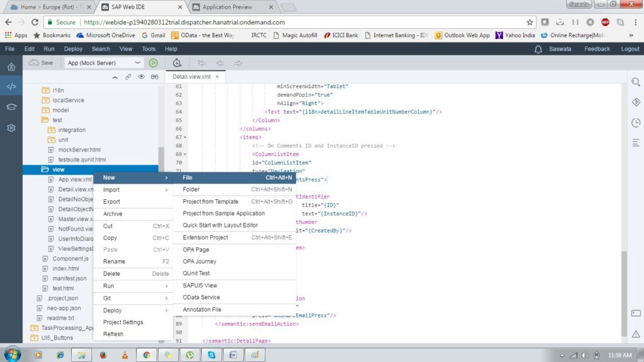
Task: Open Component.js in file tree
Action: (70, 259)
